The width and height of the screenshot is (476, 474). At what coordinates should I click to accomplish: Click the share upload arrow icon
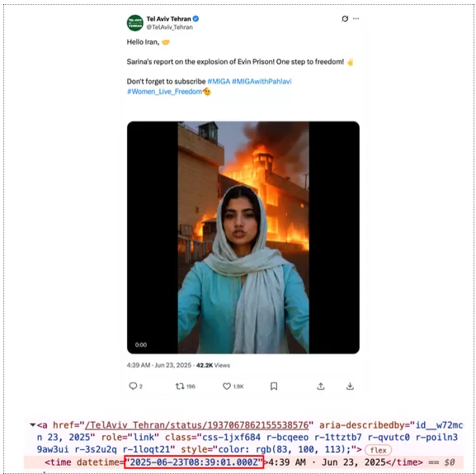click(x=321, y=386)
